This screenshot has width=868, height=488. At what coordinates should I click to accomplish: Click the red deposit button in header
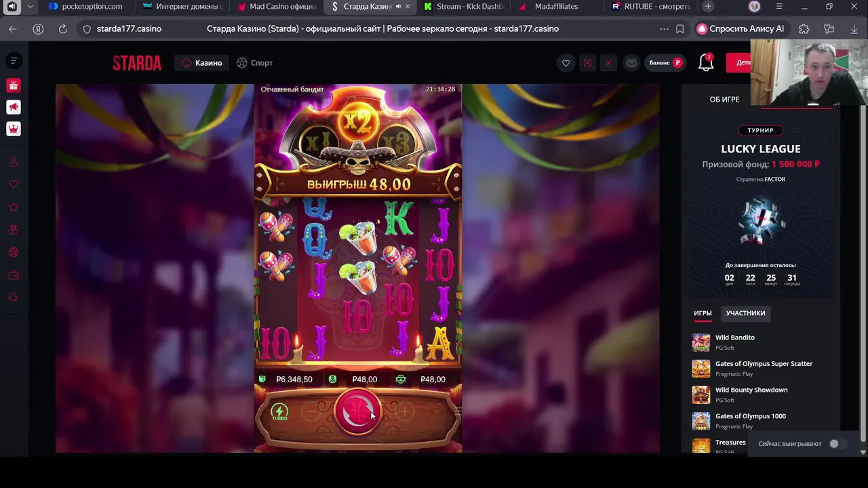click(739, 63)
